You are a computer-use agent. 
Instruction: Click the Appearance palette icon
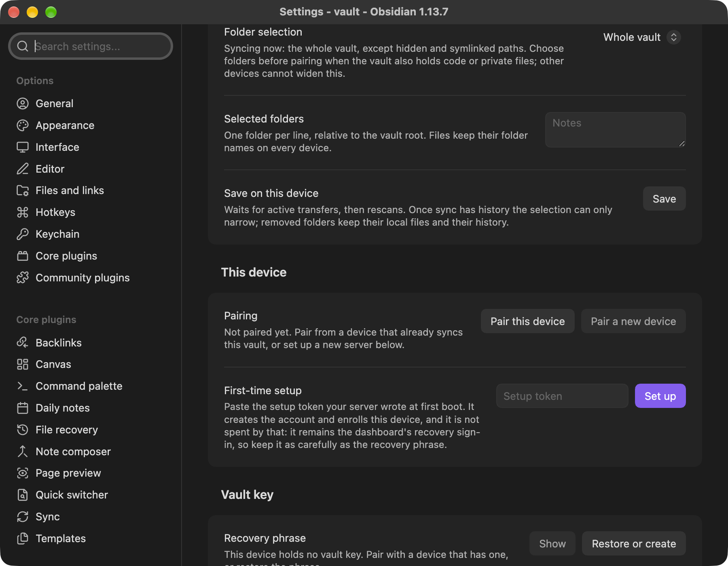(x=23, y=125)
